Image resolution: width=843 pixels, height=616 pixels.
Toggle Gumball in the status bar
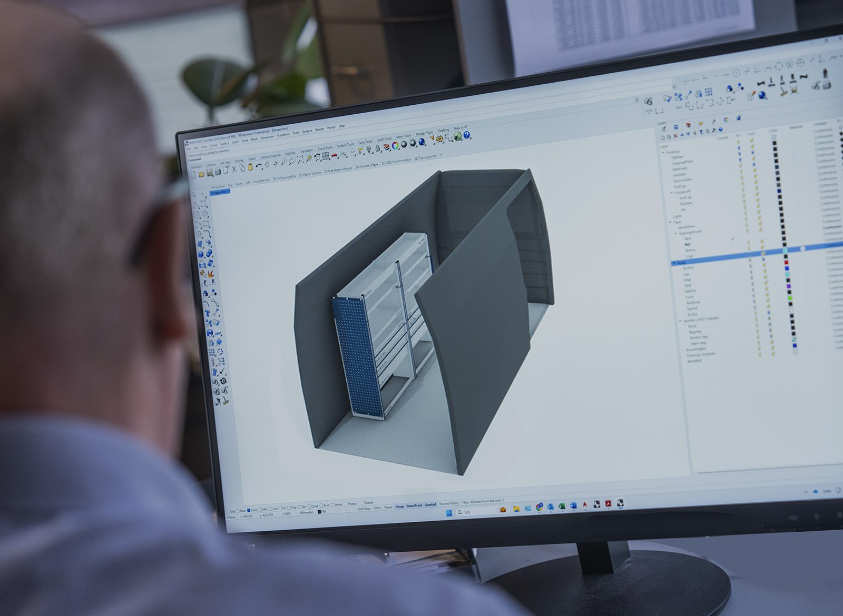click(430, 505)
